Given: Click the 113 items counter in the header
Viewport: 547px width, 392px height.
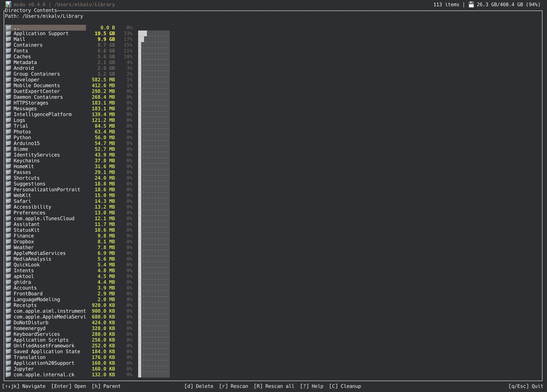Looking at the screenshot, I should point(447,4).
